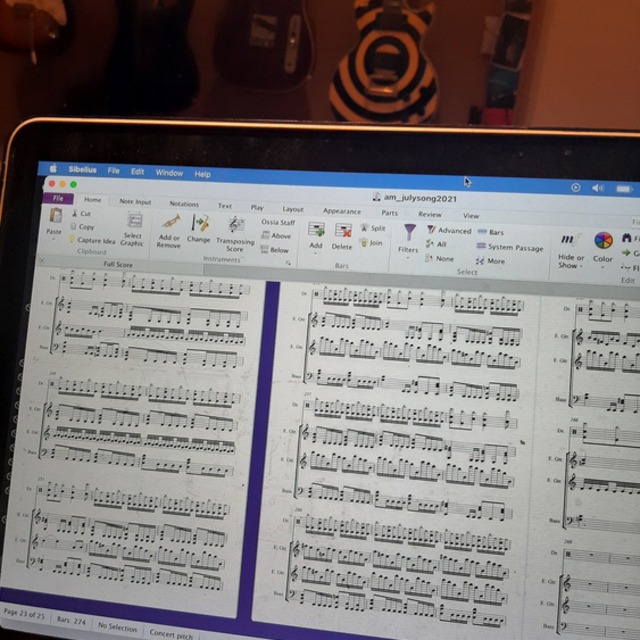640x640 pixels.
Task: Click the Paste clipboard icon
Action: pos(56,216)
